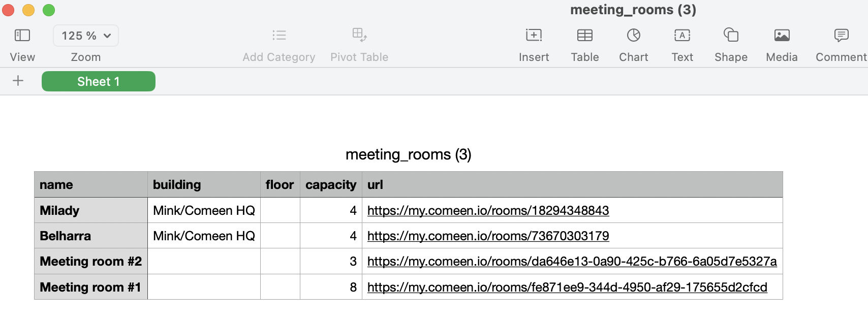Insert a Text box

click(x=682, y=35)
